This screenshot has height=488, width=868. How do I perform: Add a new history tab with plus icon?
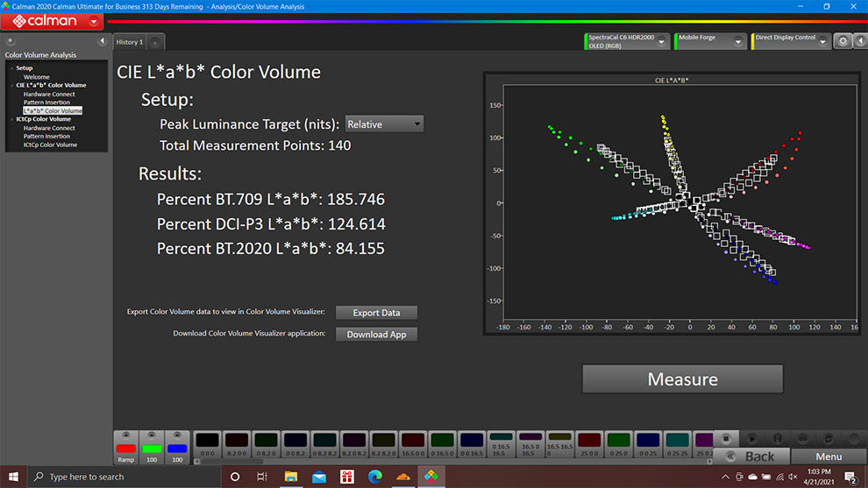[x=155, y=42]
